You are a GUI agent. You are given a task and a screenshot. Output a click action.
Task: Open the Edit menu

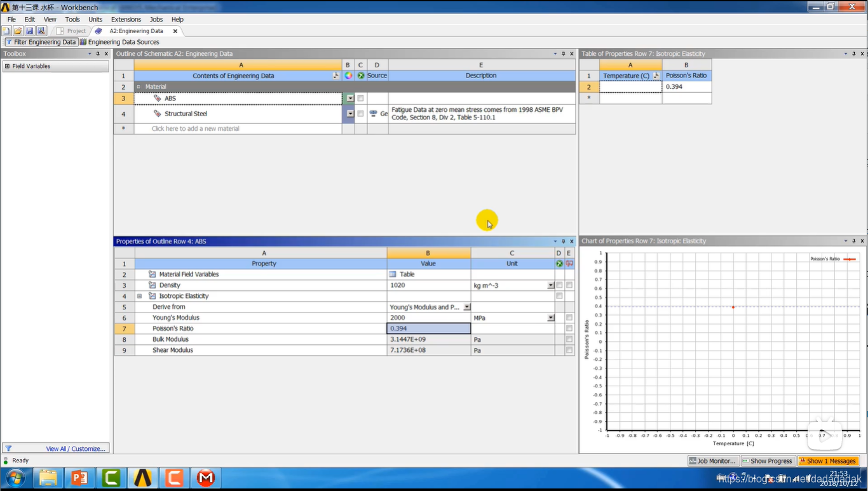point(30,20)
